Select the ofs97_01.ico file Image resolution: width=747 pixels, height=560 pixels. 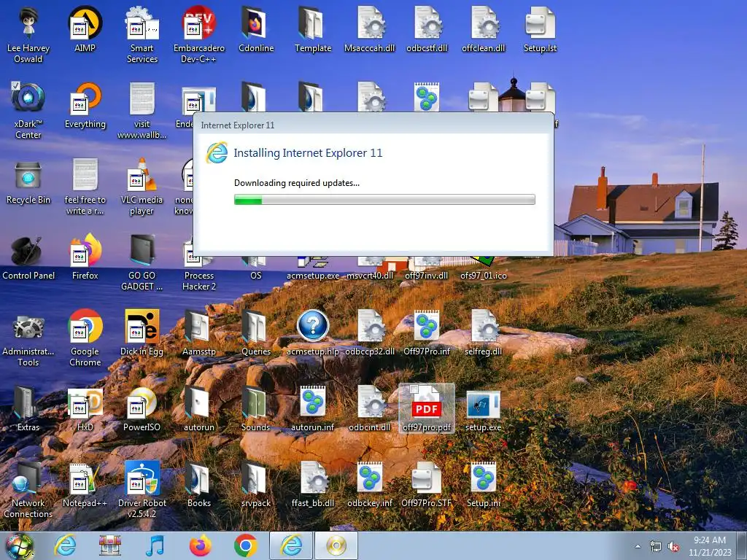483,269
